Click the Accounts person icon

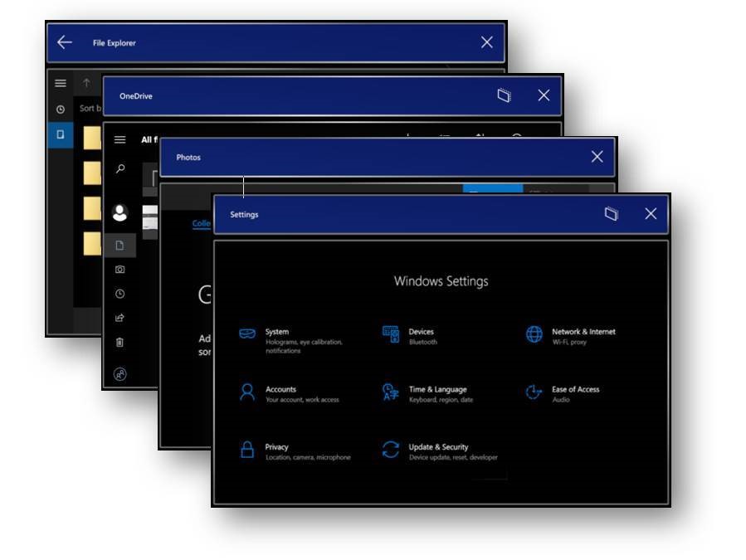(247, 392)
